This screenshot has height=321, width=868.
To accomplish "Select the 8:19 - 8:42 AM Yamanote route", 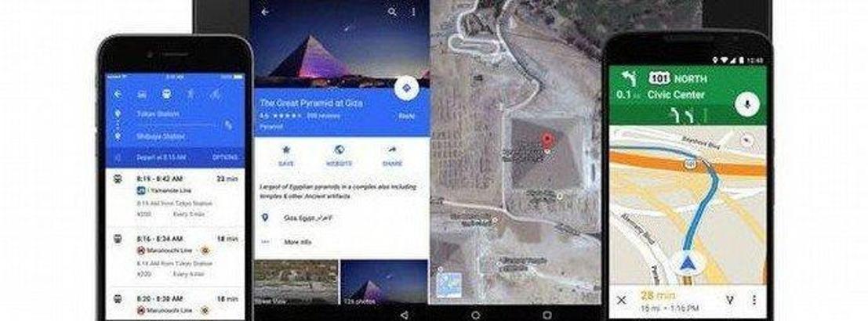I will pos(175,198).
